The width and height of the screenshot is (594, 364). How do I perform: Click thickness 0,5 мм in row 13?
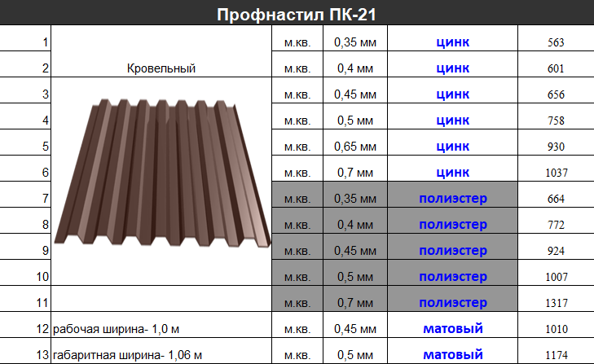[355, 355]
